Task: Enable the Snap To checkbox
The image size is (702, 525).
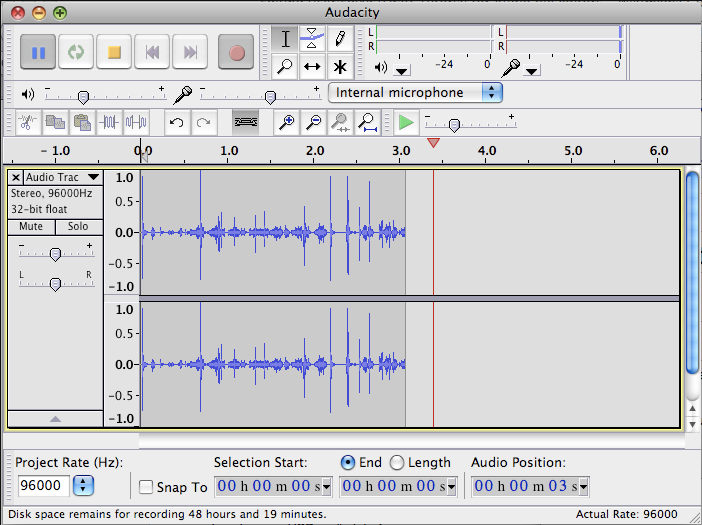Action: click(146, 487)
